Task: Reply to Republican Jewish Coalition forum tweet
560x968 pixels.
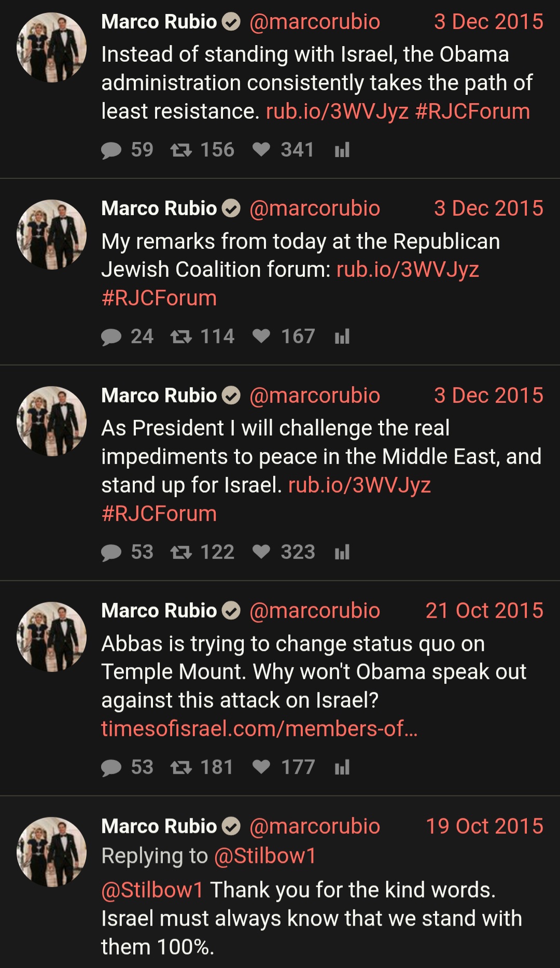Action: [111, 337]
